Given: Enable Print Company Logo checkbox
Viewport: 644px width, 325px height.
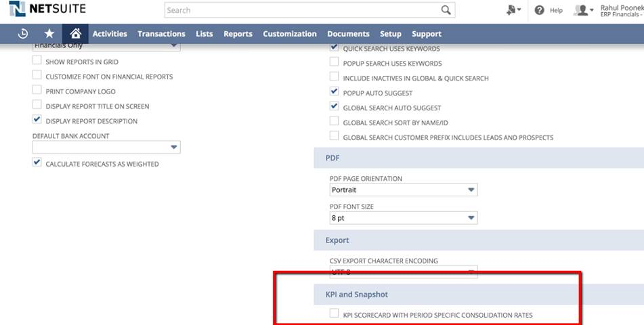Looking at the screenshot, I should pos(37,91).
